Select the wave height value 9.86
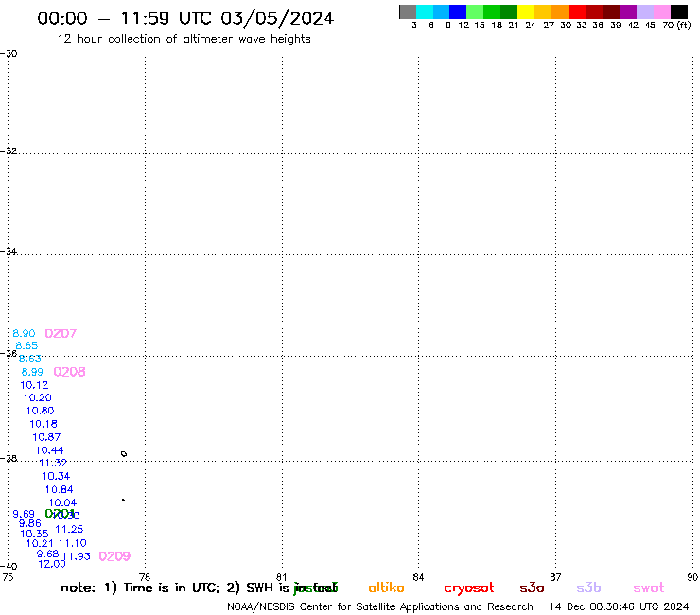Viewport: 700px width, 615px height. click(x=30, y=523)
